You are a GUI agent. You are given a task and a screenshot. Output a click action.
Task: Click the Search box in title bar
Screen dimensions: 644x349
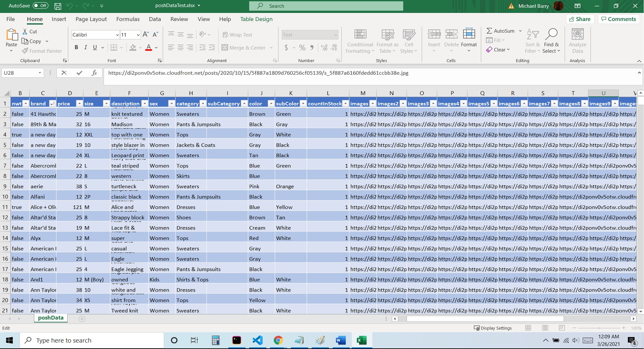tap(326, 6)
